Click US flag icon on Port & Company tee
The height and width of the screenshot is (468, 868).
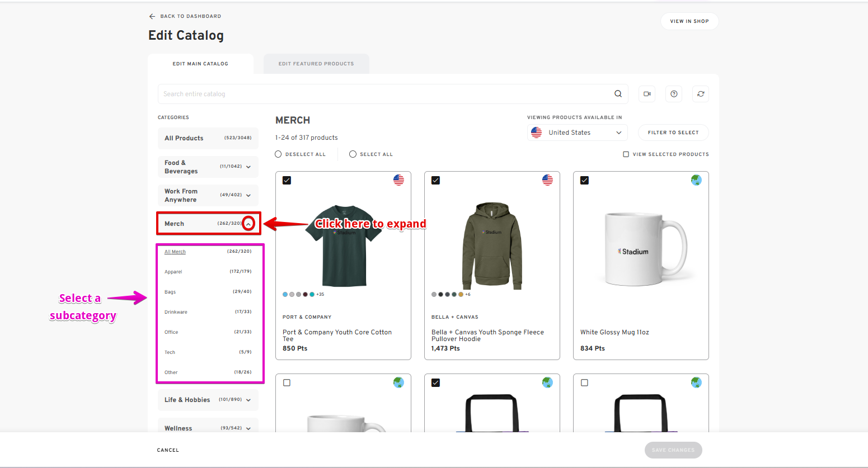[398, 180]
